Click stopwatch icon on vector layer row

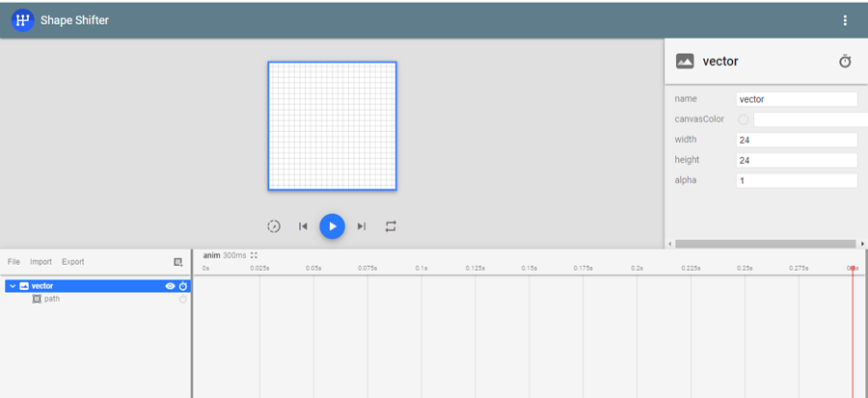tap(183, 286)
